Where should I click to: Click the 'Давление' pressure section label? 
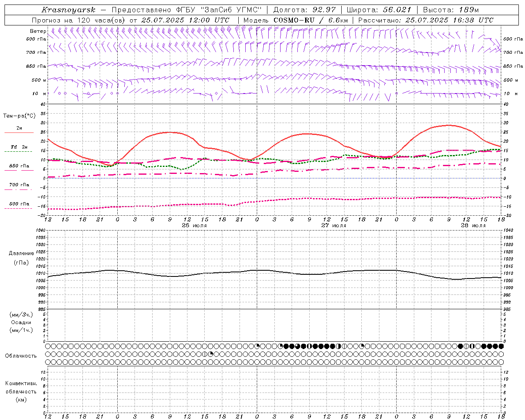coord(21,253)
